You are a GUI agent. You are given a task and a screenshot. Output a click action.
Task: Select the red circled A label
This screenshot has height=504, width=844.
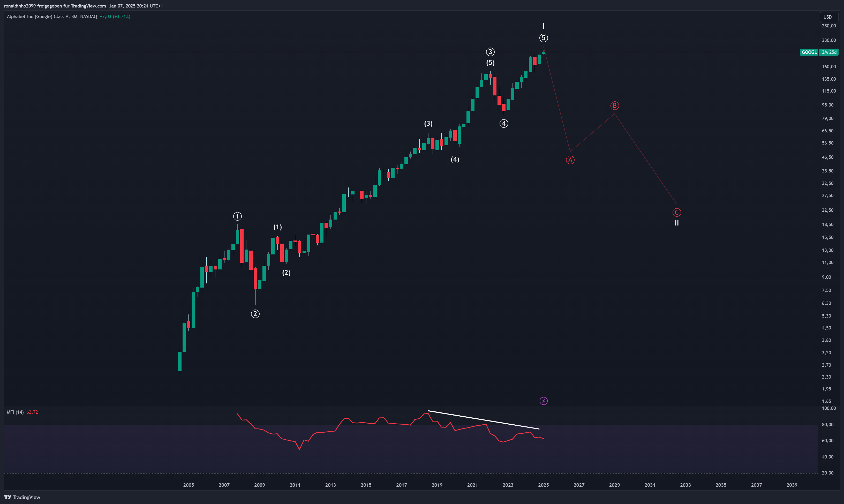570,160
